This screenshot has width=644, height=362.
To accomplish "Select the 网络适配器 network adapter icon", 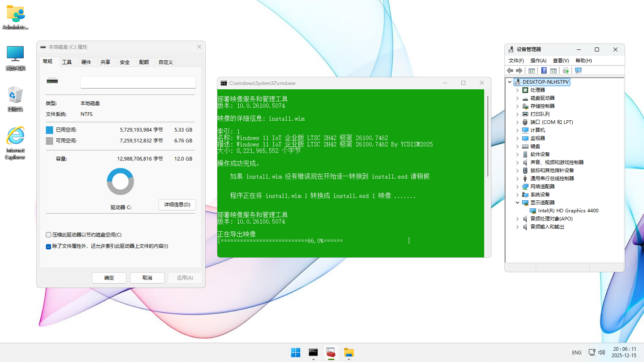I will click(x=525, y=187).
